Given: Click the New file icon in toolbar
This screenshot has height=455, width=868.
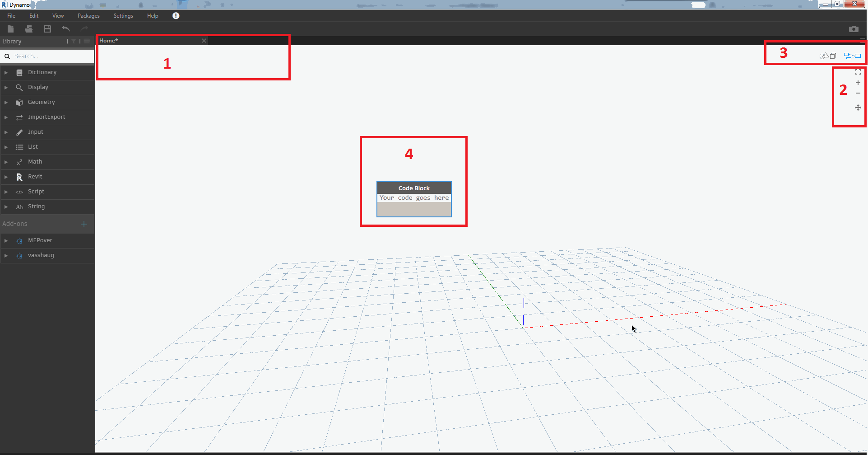Looking at the screenshot, I should tap(10, 29).
